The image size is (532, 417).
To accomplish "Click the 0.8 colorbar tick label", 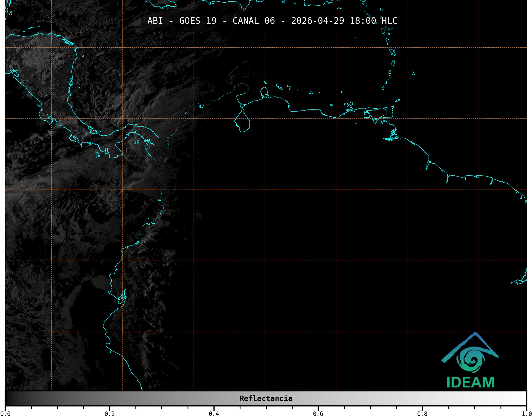I will [422, 414].
